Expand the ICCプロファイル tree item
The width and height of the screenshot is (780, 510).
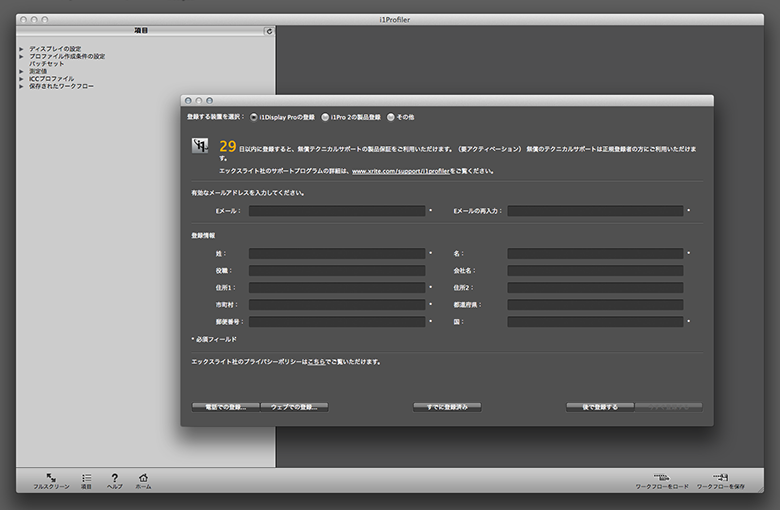pos(21,79)
